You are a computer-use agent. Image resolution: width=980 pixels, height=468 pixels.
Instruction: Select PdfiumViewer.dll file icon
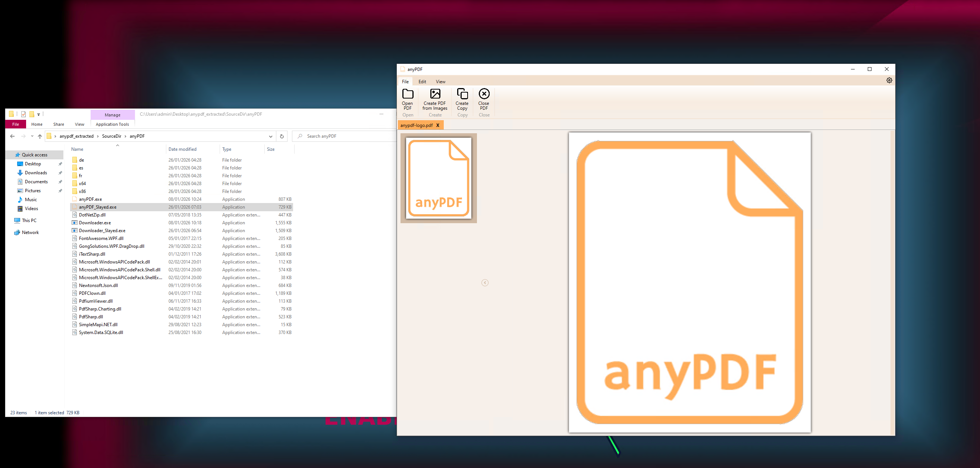75,301
